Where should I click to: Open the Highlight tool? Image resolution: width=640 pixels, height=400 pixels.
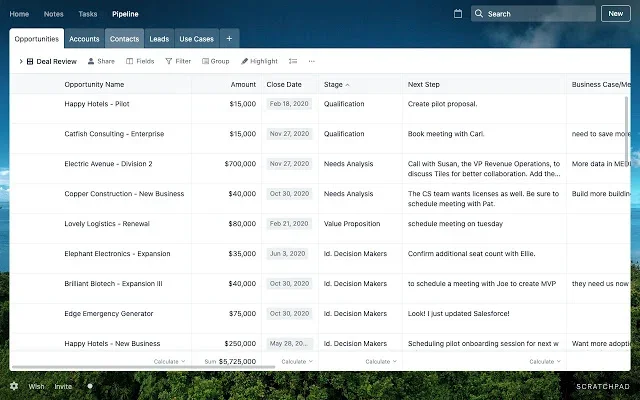point(259,61)
